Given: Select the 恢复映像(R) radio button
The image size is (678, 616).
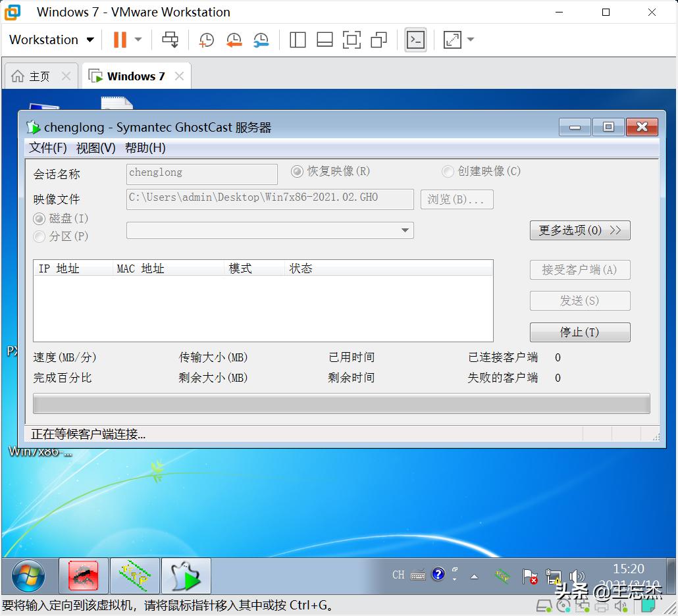Looking at the screenshot, I should pyautogui.click(x=298, y=170).
